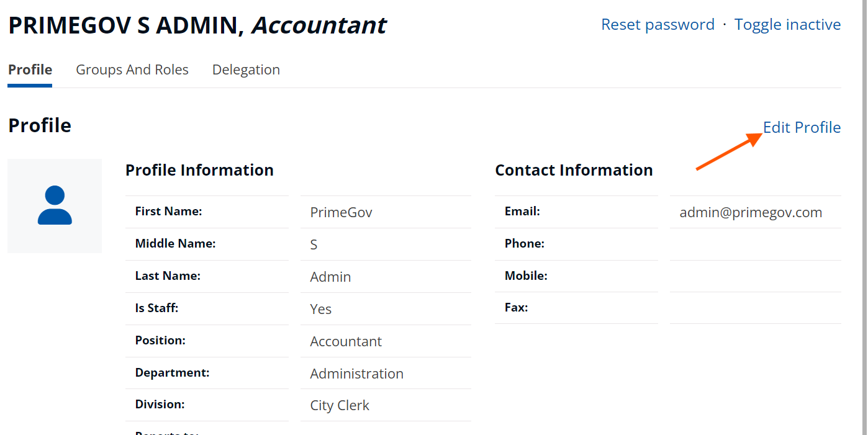Click the Middle Name value S
868x435 pixels.
click(314, 244)
